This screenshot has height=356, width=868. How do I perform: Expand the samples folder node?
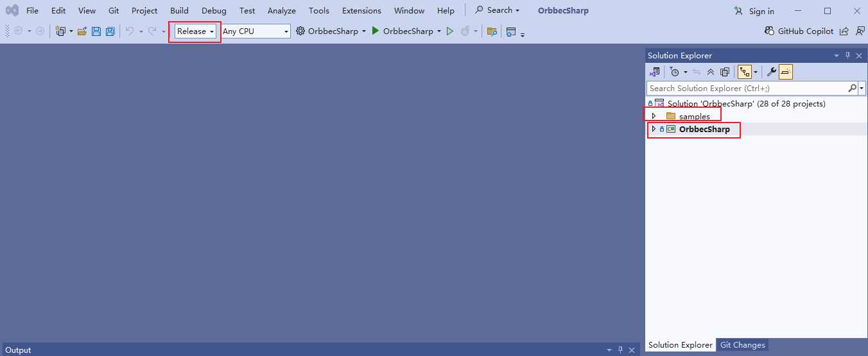654,116
